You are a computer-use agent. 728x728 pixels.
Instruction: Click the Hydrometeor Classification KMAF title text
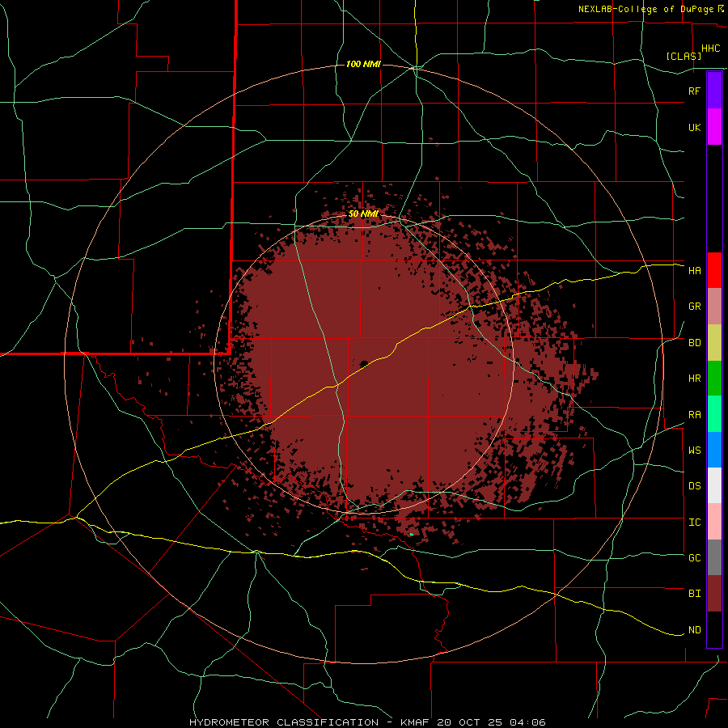(x=367, y=722)
